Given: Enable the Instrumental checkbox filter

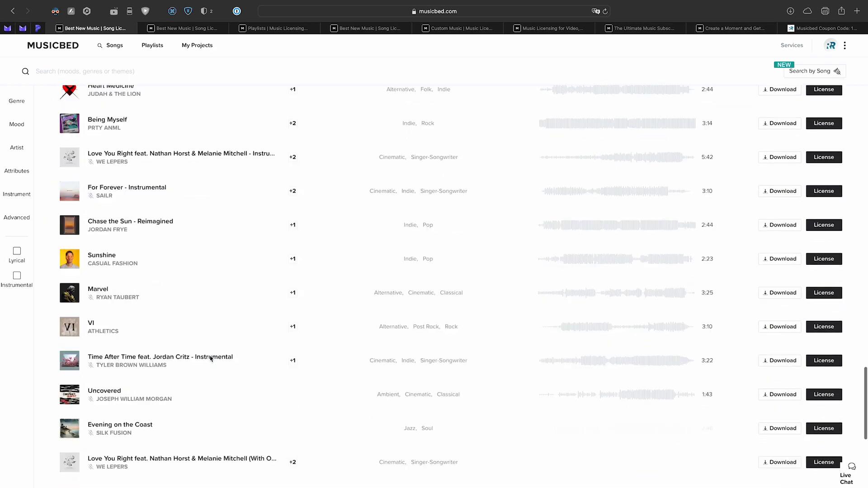Looking at the screenshot, I should 17,276.
